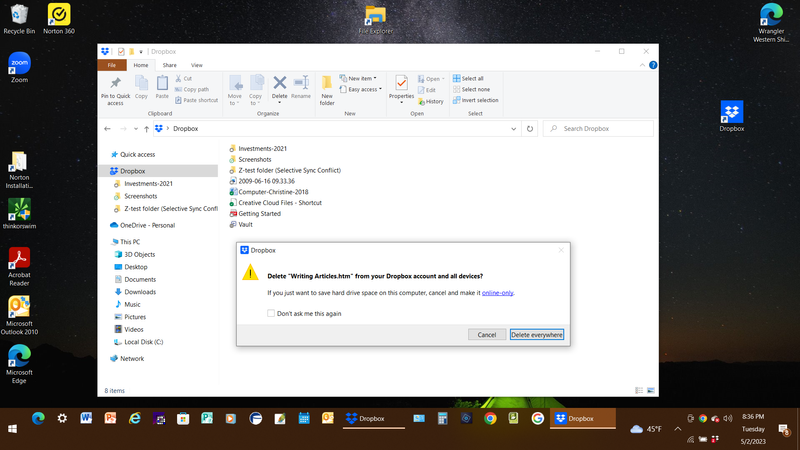Image resolution: width=800 pixels, height=450 pixels.
Task: Open Explorer help question mark icon
Action: point(653,65)
